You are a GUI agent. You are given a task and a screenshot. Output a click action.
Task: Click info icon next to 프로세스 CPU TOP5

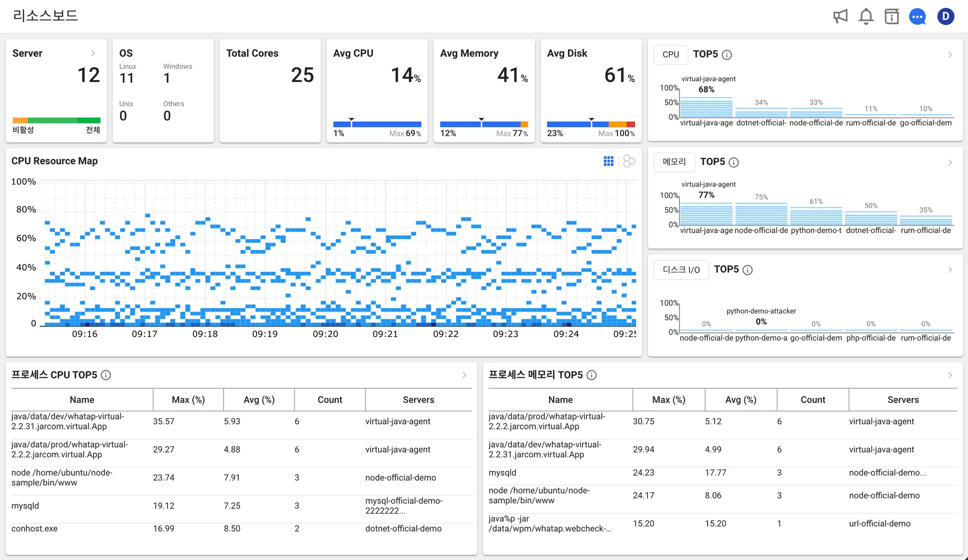(x=106, y=375)
